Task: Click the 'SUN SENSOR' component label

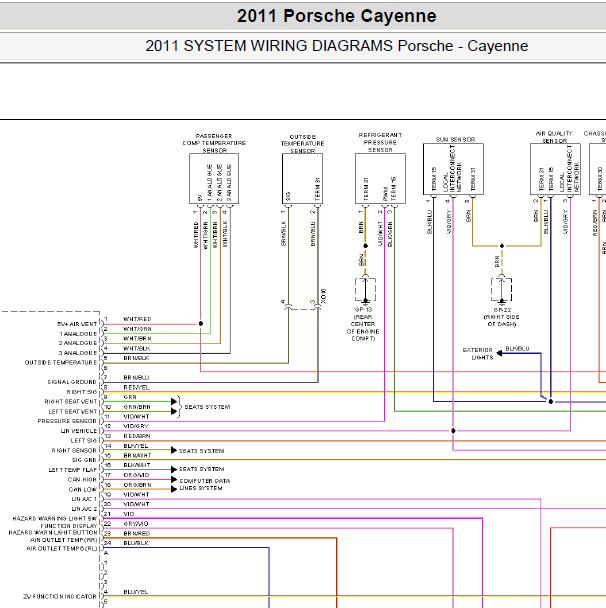Action: click(x=455, y=139)
